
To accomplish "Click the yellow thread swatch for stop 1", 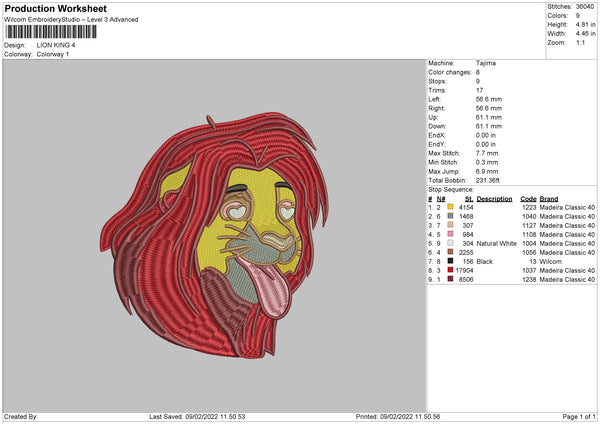I will (450, 207).
